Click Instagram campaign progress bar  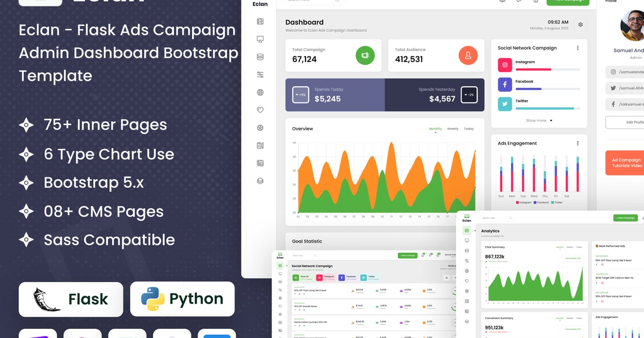coord(548,69)
